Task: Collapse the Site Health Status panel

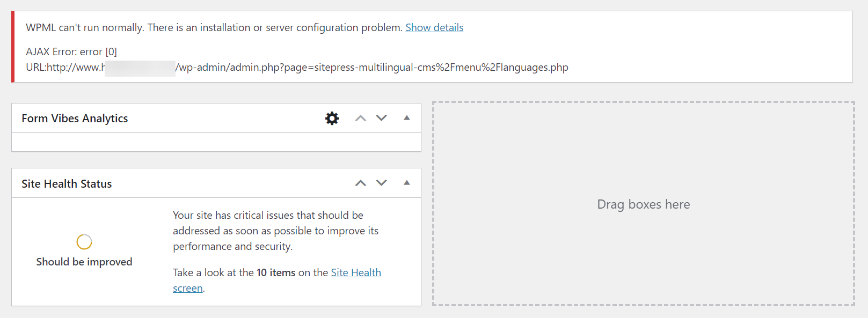Action: pyautogui.click(x=407, y=183)
